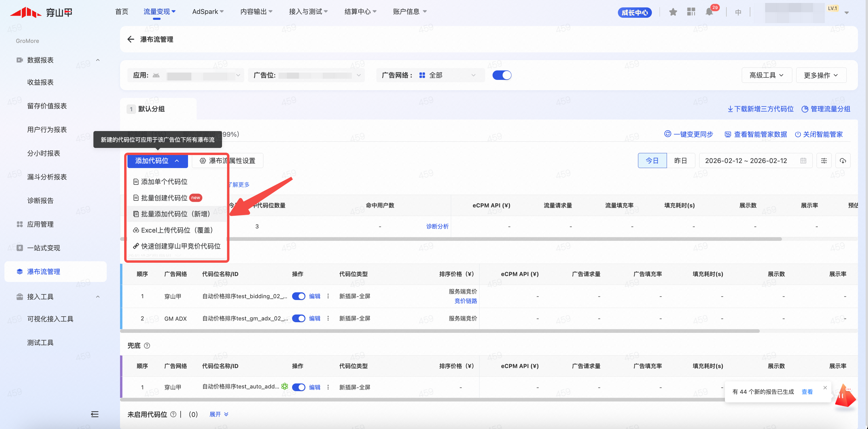868x429 pixels.
Task: Click three-dot menu for test_bidding_02 row
Action: click(x=328, y=296)
